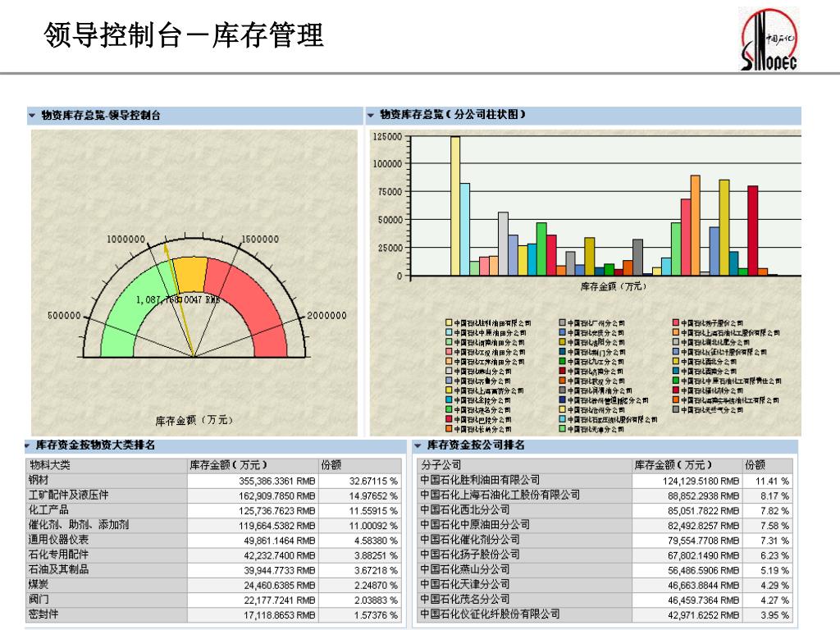Collapse the 物资库存总览-领导控制台 panel
The height and width of the screenshot is (630, 840).
pyautogui.click(x=32, y=115)
